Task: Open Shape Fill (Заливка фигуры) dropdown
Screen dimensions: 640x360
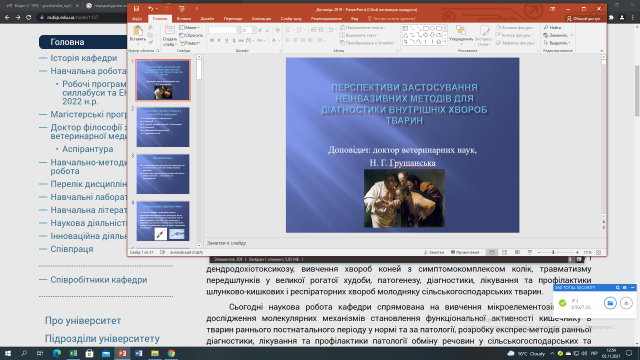Action: [515, 28]
